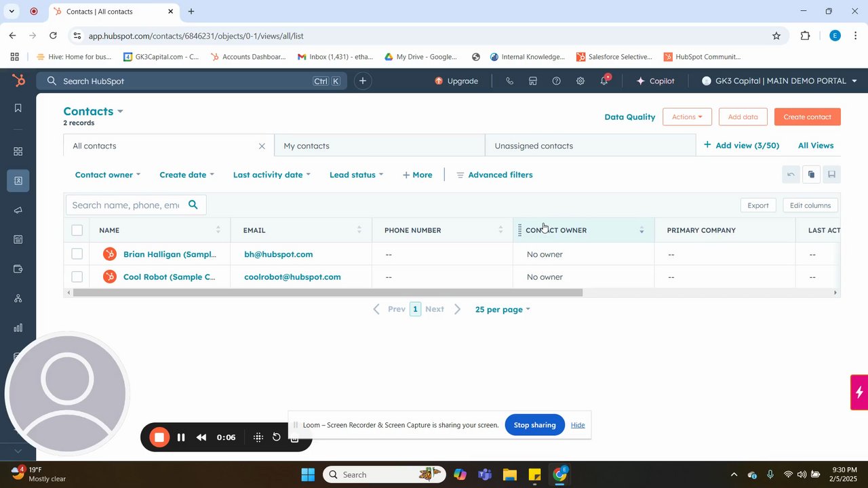Screen dimensions: 868x488
Task: Stop the Loom recording
Action: [x=159, y=437]
